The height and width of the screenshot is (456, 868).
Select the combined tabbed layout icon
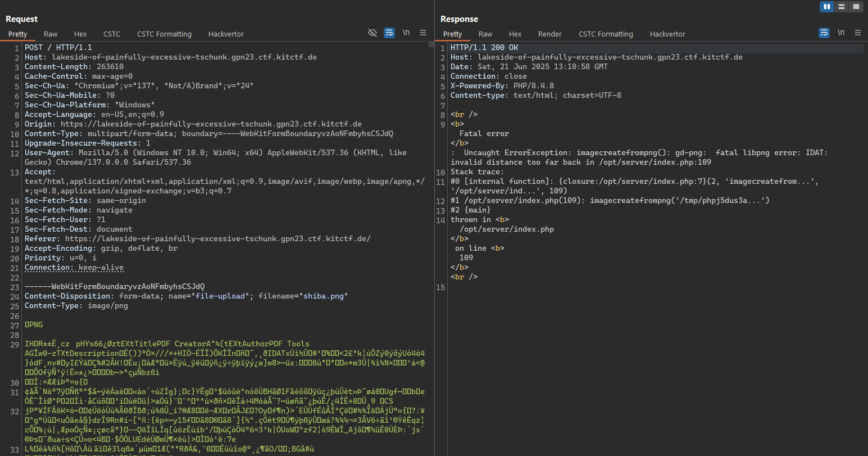coord(856,7)
